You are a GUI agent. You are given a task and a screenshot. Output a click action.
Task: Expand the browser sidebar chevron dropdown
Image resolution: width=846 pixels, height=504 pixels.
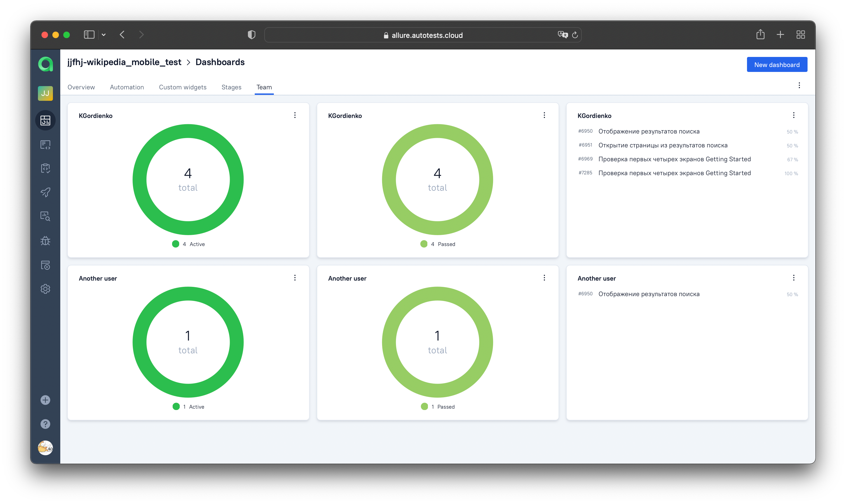pyautogui.click(x=104, y=35)
